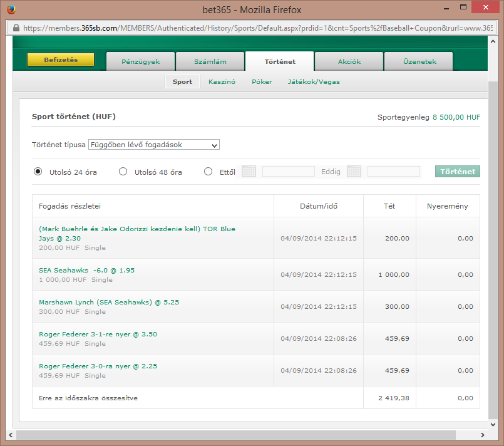Image resolution: width=504 pixels, height=446 pixels.
Task: Click the Firefox logo icon in title bar
Action: (x=11, y=9)
